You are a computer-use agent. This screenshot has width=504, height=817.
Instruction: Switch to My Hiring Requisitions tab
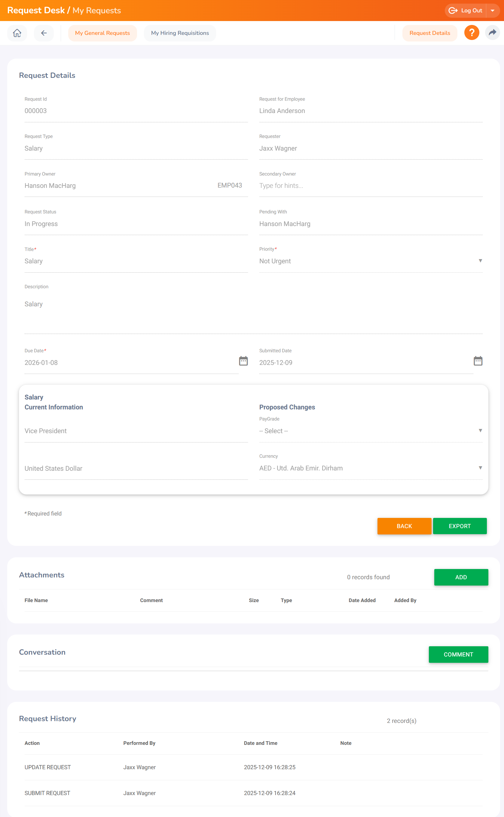point(180,33)
